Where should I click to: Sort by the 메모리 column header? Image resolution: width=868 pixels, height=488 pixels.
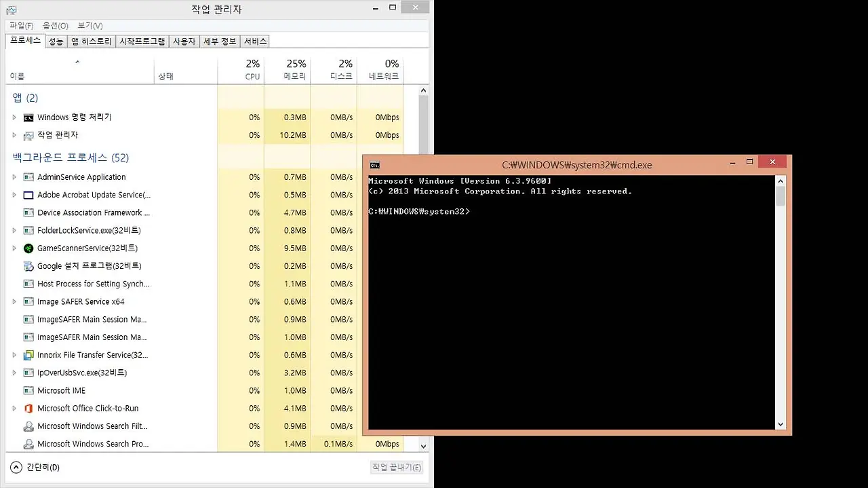(287, 70)
